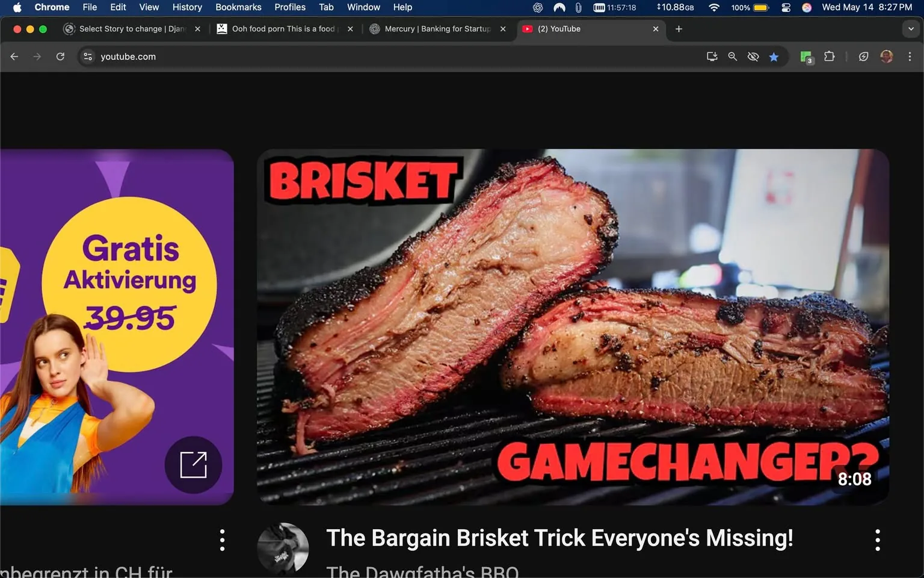
Task: Toggle the crossed-eye visibility extension
Action: click(753, 56)
